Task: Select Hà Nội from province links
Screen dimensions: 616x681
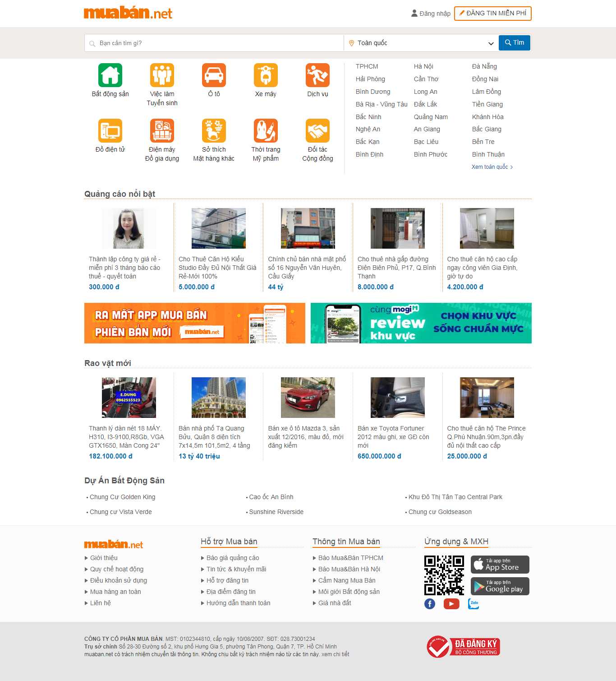Action: click(423, 66)
